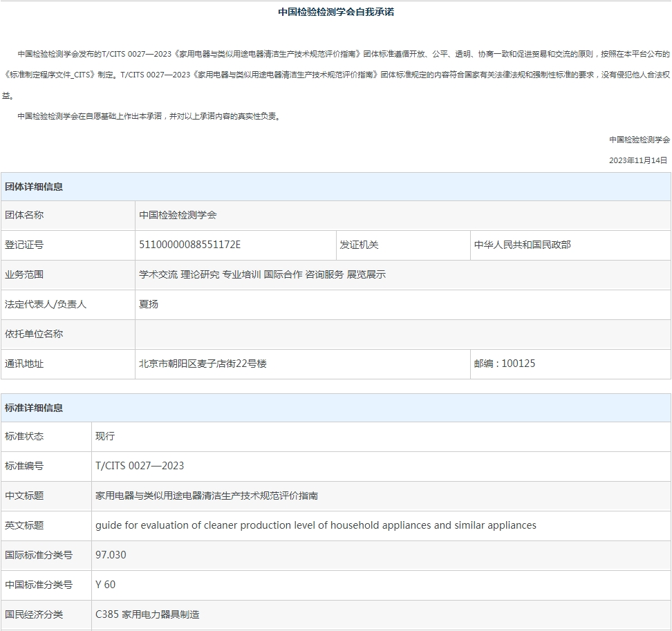Click the 通讯地址 label cell

coord(68,364)
